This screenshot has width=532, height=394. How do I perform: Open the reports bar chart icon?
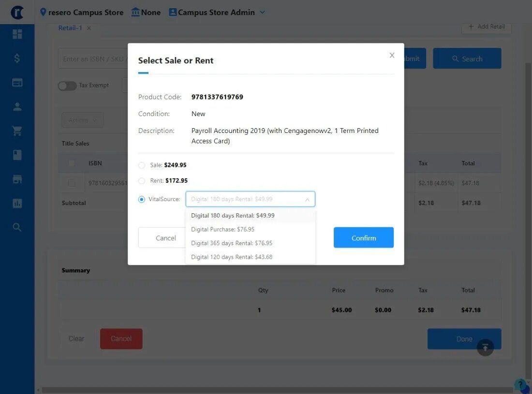(17, 203)
